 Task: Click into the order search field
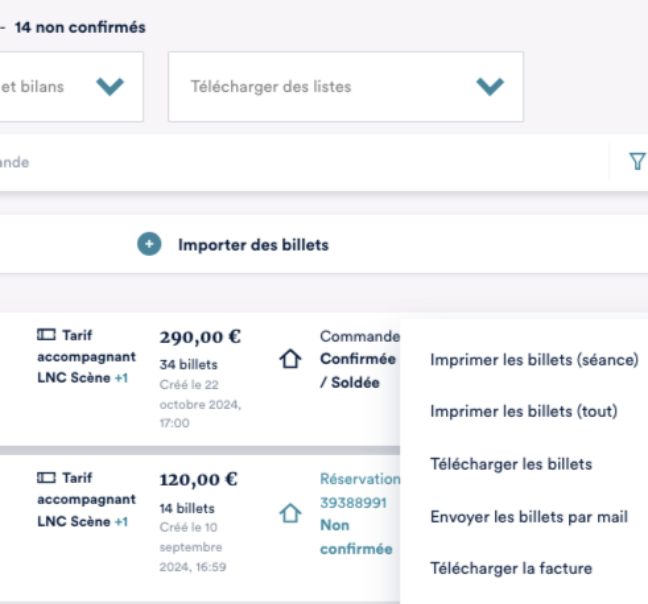pos(300,162)
